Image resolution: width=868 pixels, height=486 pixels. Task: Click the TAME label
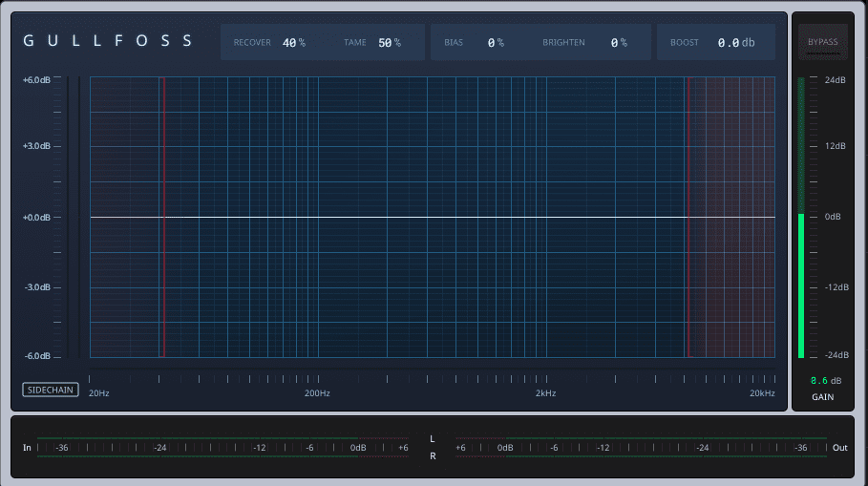(x=355, y=43)
